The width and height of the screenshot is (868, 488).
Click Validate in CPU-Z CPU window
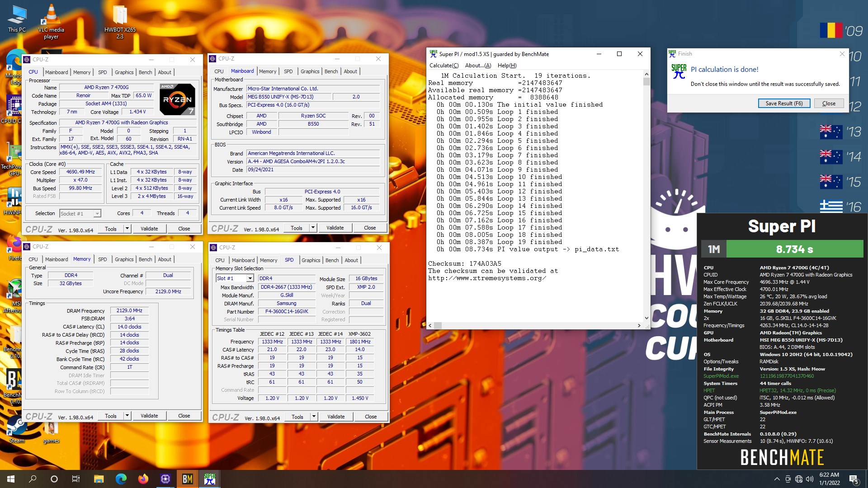[149, 229]
